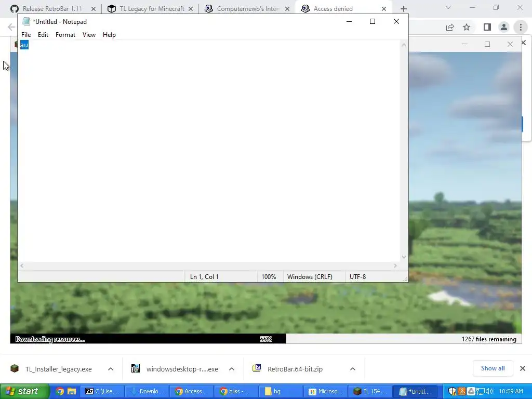Open the Help menu in Notepad
Viewport: 532px width, 399px height.
tap(109, 35)
